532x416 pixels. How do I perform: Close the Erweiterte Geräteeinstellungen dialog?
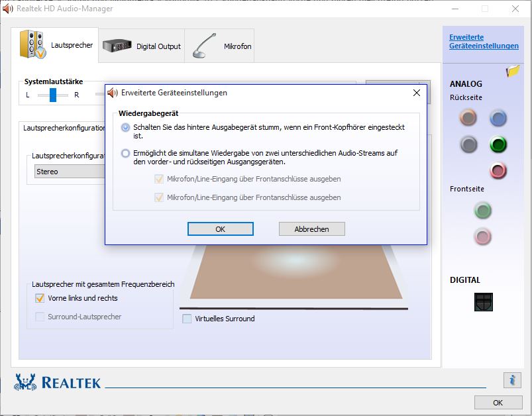[x=417, y=93]
